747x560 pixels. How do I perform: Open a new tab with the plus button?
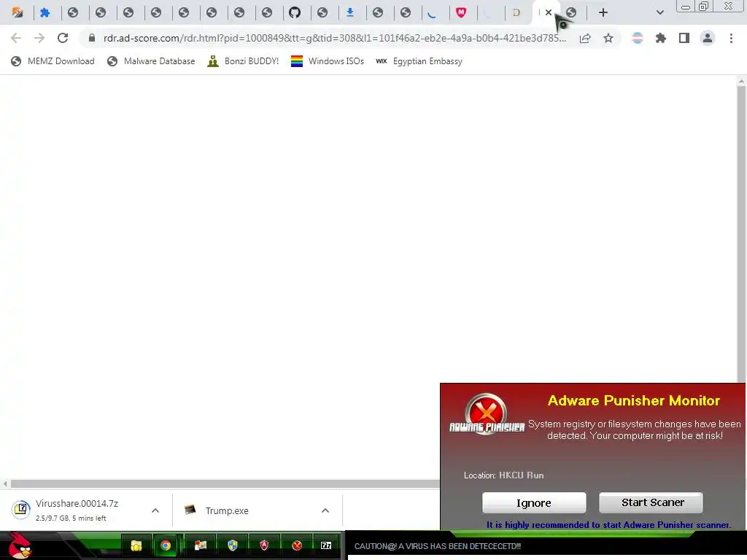point(603,12)
